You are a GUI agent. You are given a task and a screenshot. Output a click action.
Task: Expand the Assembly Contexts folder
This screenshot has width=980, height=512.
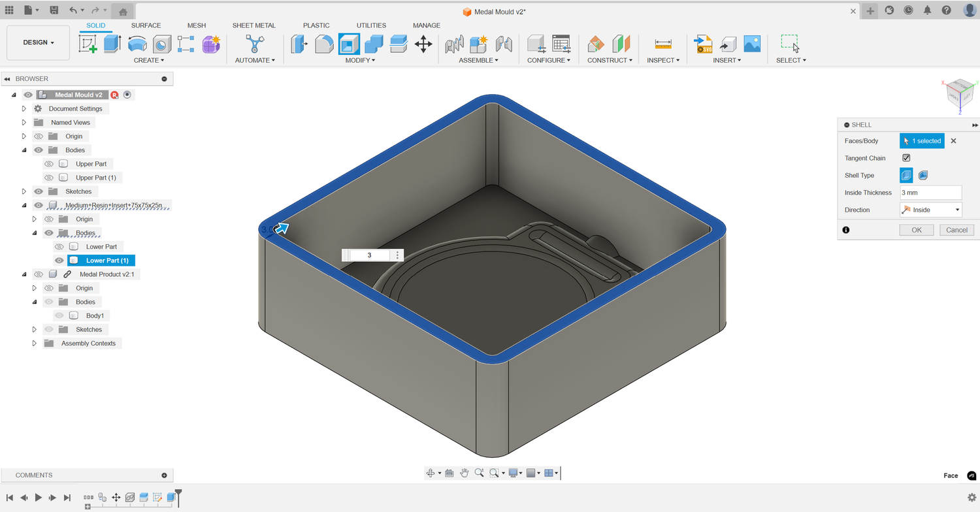pos(35,344)
